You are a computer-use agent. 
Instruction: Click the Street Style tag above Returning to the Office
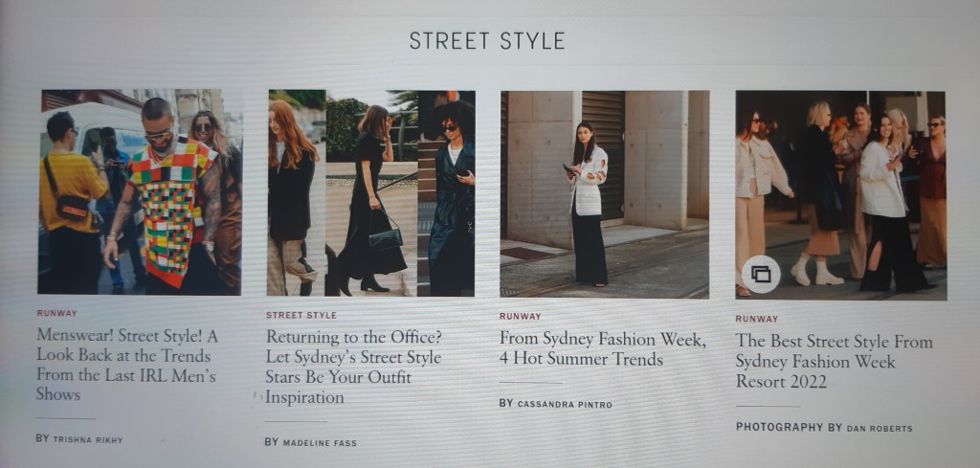click(301, 315)
